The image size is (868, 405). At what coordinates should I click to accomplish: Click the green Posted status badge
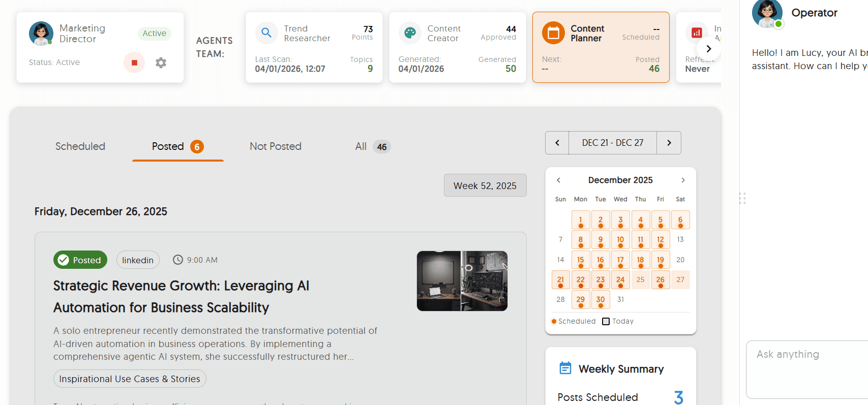click(x=80, y=260)
